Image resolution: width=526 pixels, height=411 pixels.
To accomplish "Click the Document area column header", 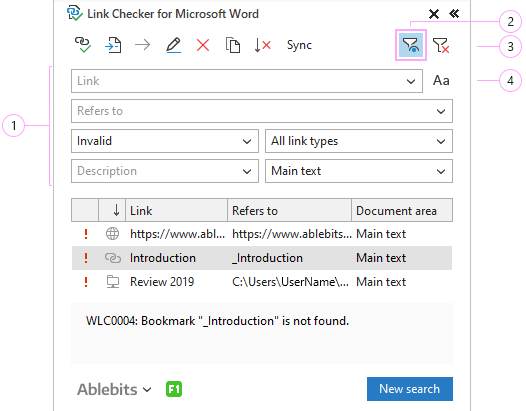I will click(402, 210).
